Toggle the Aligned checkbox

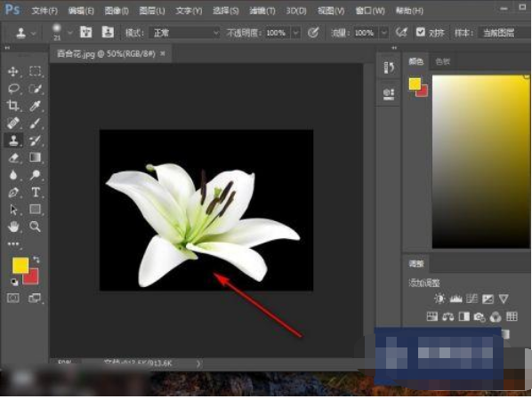421,32
